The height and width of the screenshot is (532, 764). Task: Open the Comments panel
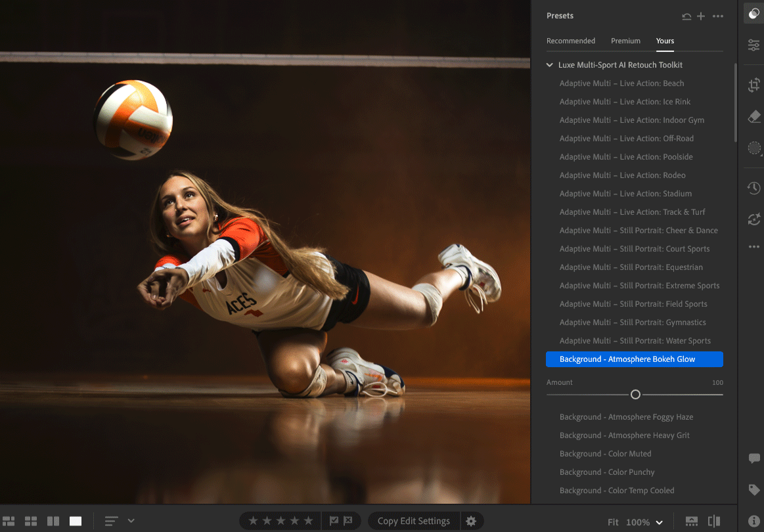point(753,458)
